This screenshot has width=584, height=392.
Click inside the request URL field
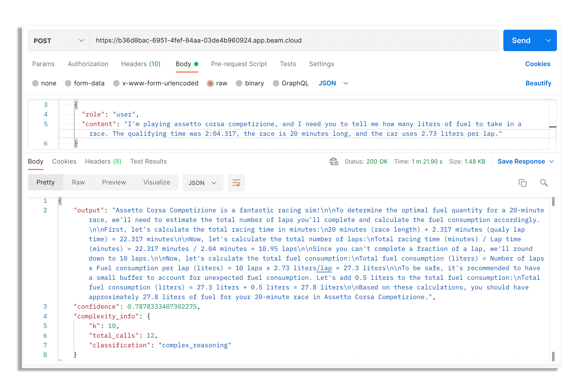tap(293, 40)
